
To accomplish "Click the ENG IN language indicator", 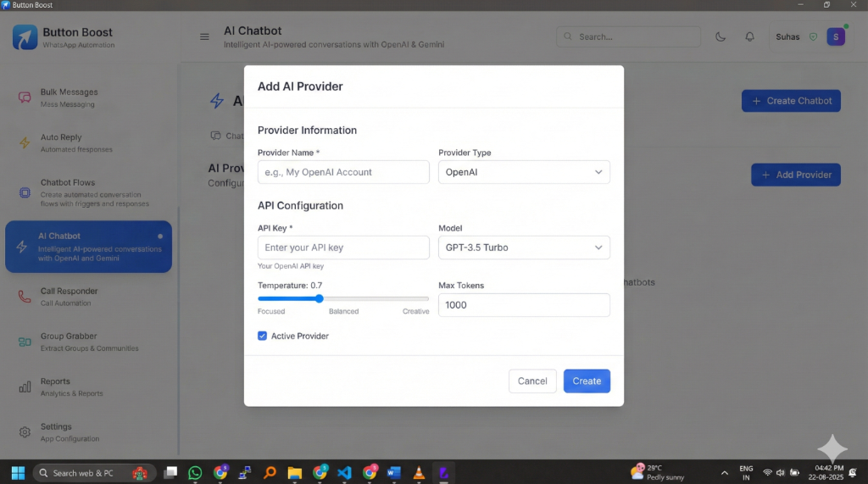I will click(x=746, y=473).
